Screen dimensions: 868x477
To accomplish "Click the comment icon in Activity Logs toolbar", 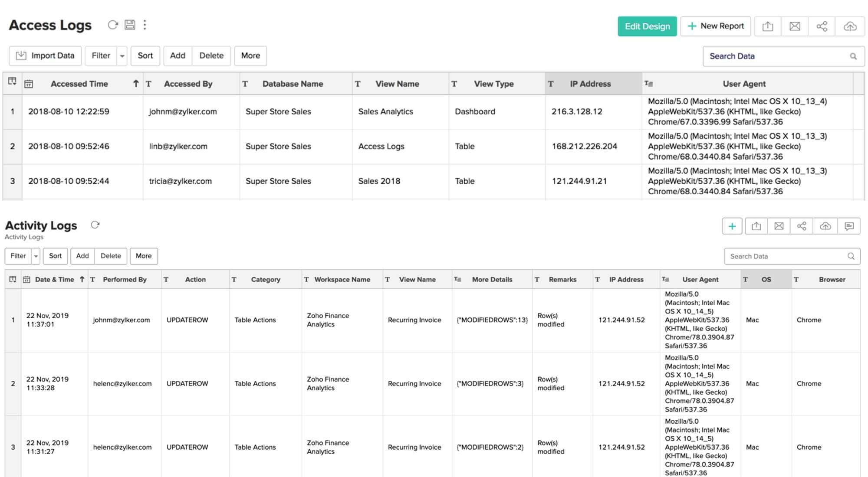I will point(849,226).
